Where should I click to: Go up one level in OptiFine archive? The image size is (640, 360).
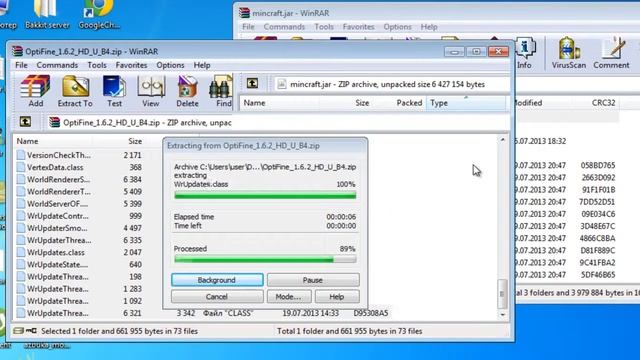(25, 122)
